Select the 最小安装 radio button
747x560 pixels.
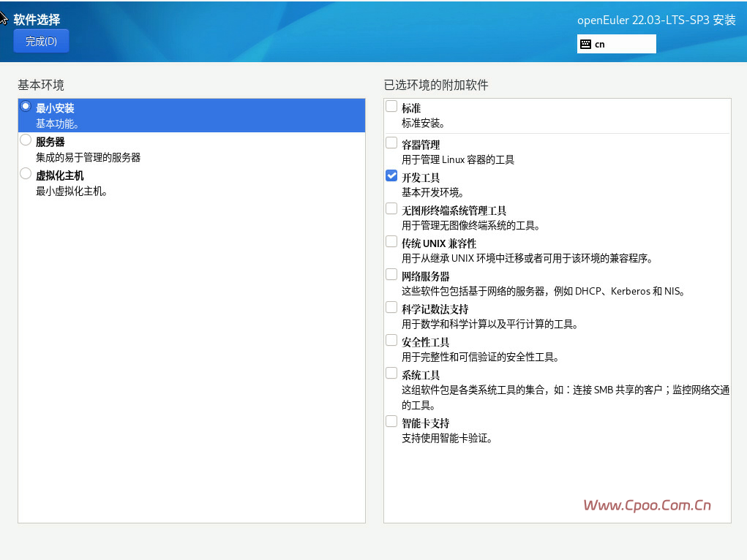[26, 106]
